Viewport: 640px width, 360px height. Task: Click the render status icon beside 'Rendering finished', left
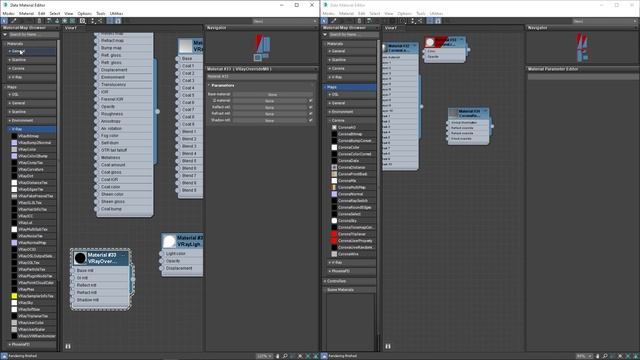4,356
